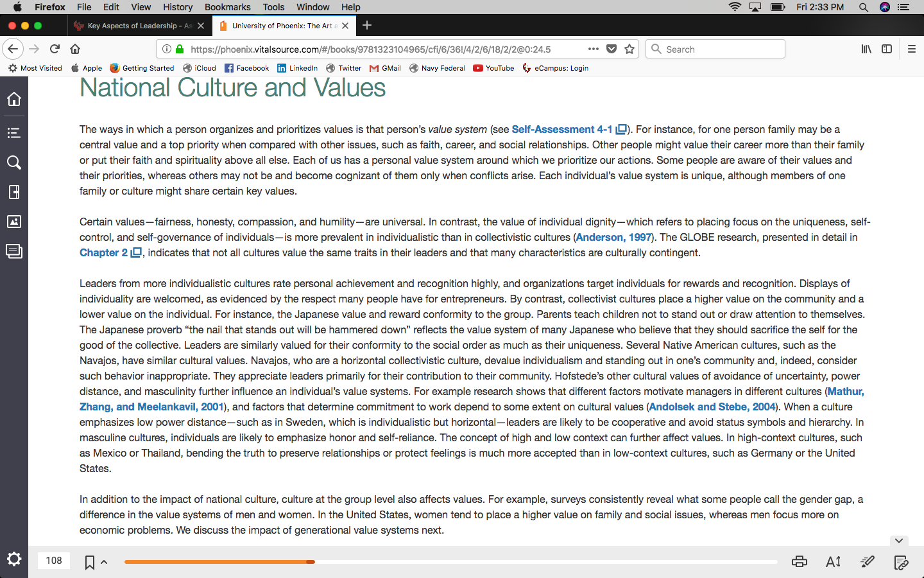The width and height of the screenshot is (924, 578).
Task: Toggle the Firefox sidebar view icon
Action: pos(887,49)
